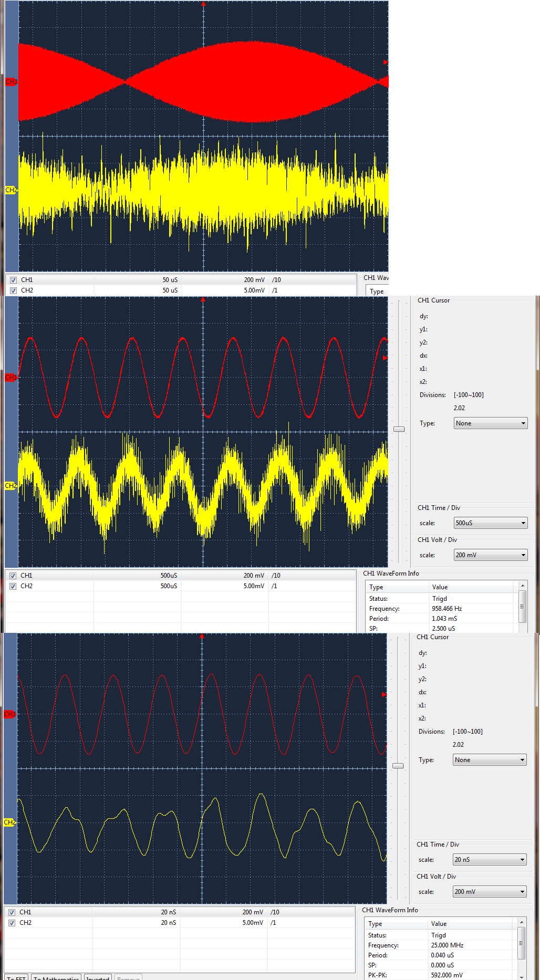Image resolution: width=540 pixels, height=980 pixels.
Task: Open the cursor Type dropdown above the 20 nS scale
Action: [x=490, y=760]
